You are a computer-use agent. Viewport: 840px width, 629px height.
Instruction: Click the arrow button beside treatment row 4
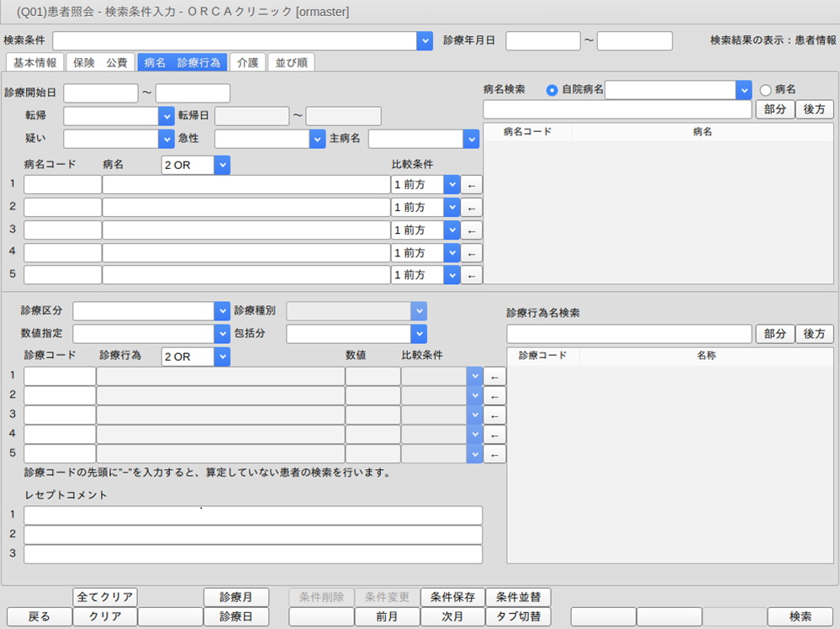pyautogui.click(x=495, y=435)
